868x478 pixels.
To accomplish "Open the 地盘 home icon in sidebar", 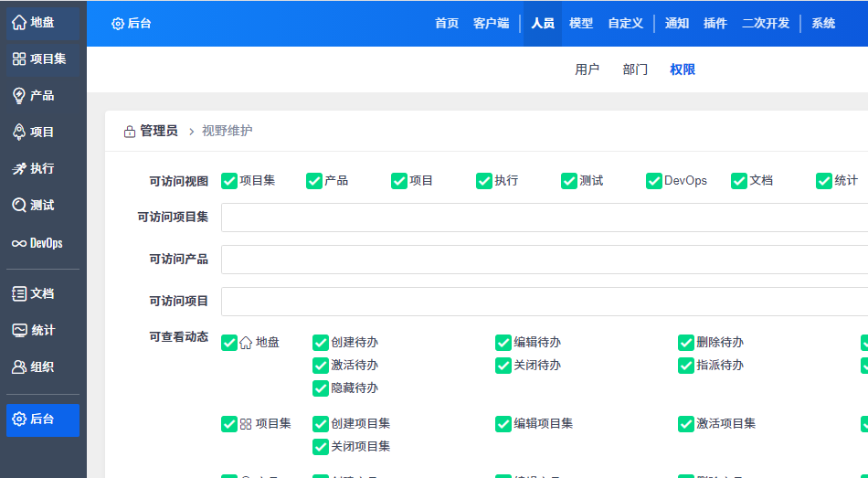I will [x=19, y=22].
